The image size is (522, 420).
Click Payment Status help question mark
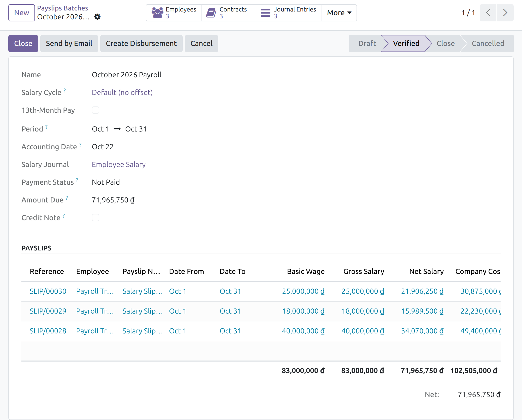click(77, 180)
